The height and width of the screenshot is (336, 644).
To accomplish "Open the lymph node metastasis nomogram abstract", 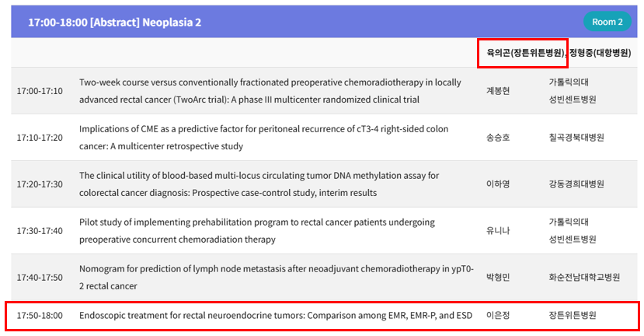I will coord(276,277).
